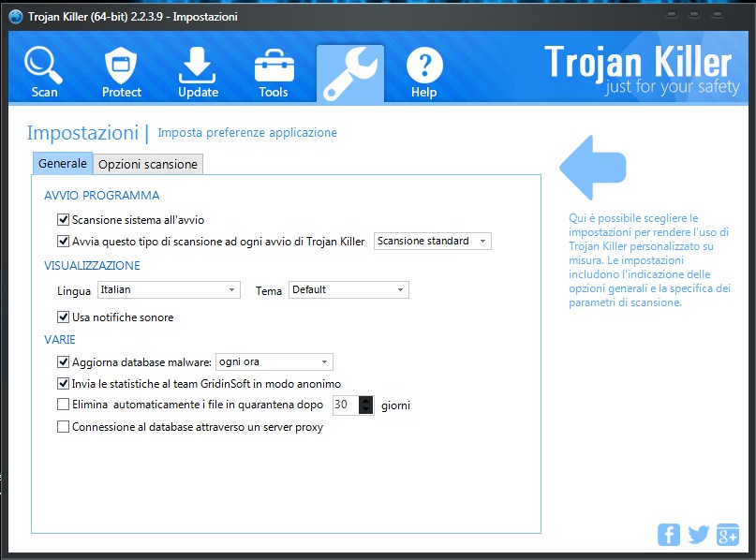The height and width of the screenshot is (560, 756).
Task: Uncheck Invia le statistiche al team GridinSoft
Action: click(x=63, y=384)
